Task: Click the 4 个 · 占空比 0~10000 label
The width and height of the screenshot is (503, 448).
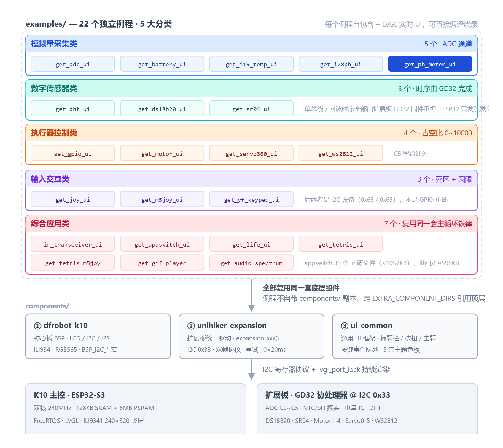Action: [438, 133]
